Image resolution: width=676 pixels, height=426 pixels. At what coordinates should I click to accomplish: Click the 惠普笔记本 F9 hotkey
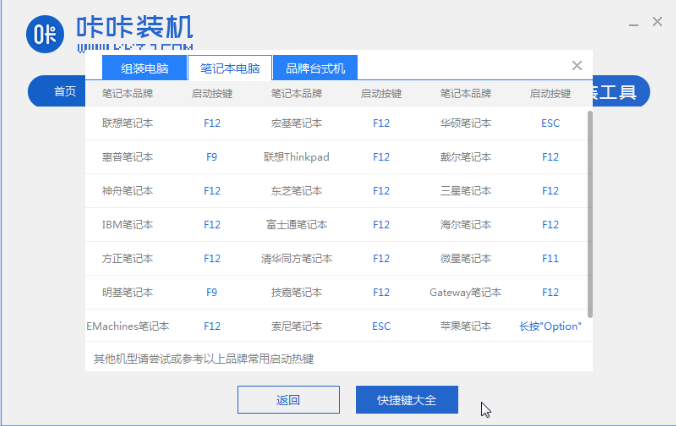point(211,157)
